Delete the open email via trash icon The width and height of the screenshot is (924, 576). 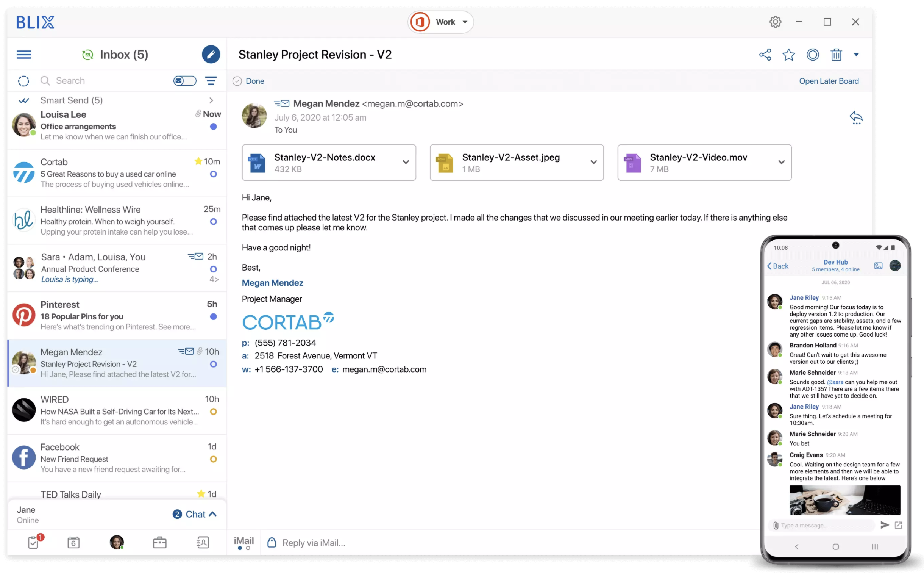pos(836,55)
